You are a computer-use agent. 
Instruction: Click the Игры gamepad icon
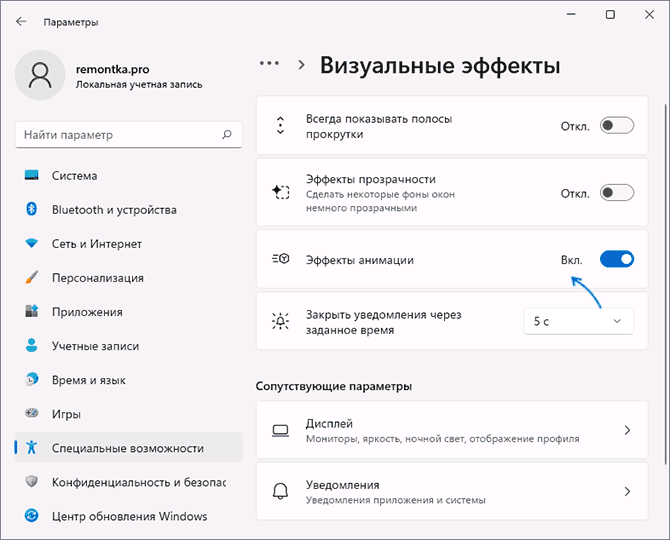(x=32, y=413)
